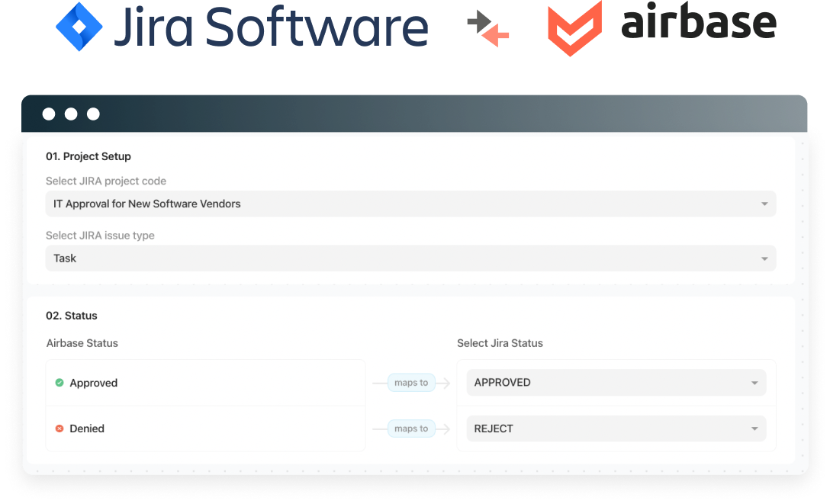
Task: Click the 'Select JIRA issue type' label
Action: point(100,236)
